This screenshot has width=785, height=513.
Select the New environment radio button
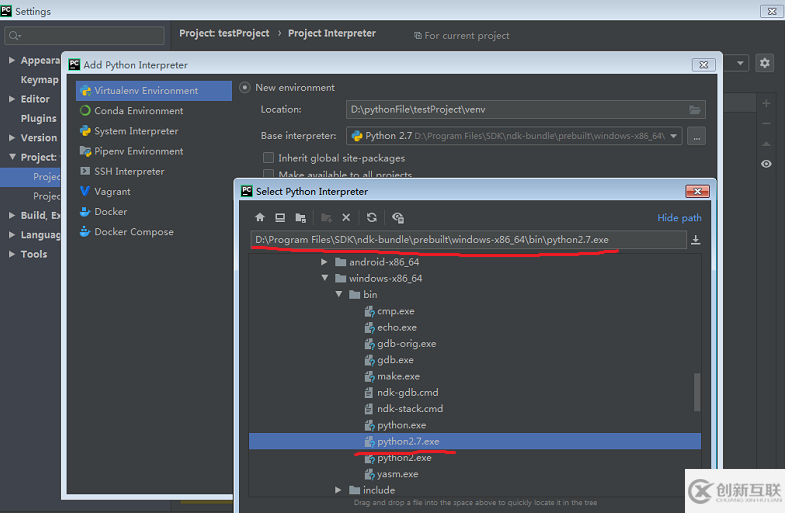tap(245, 87)
